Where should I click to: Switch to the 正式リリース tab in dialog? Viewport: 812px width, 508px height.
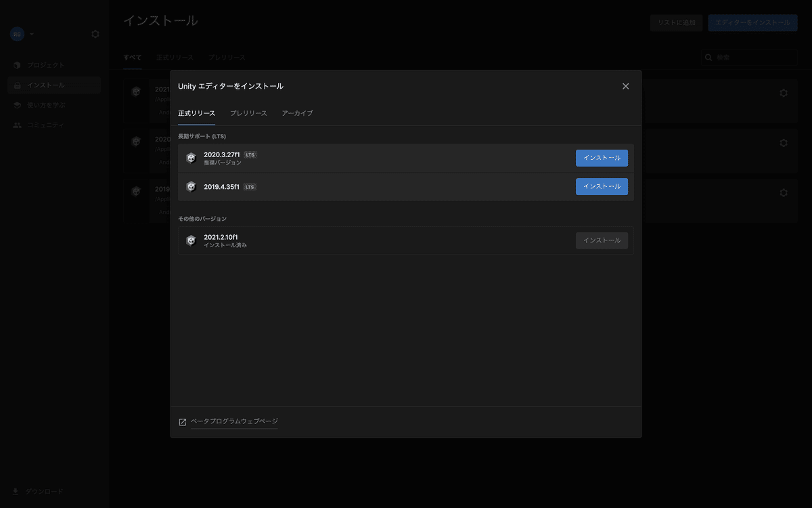pyautogui.click(x=197, y=113)
